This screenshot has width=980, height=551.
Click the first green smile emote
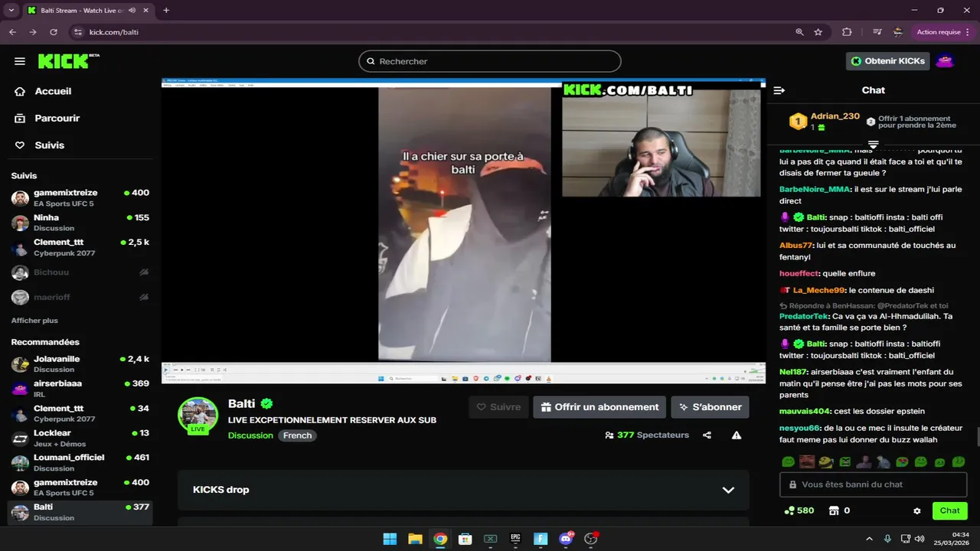point(787,461)
